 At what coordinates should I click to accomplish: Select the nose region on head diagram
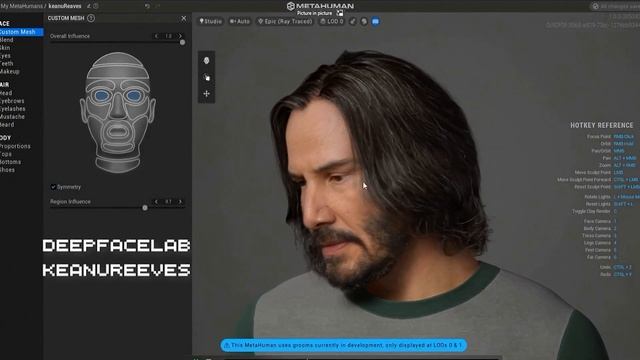coord(118,106)
